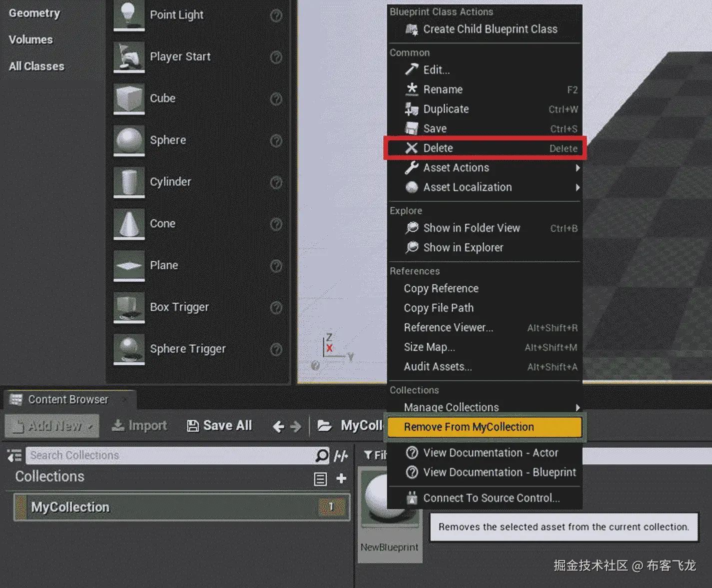Open the Add New dropdown
Screen dimensions: 712x588
52,426
